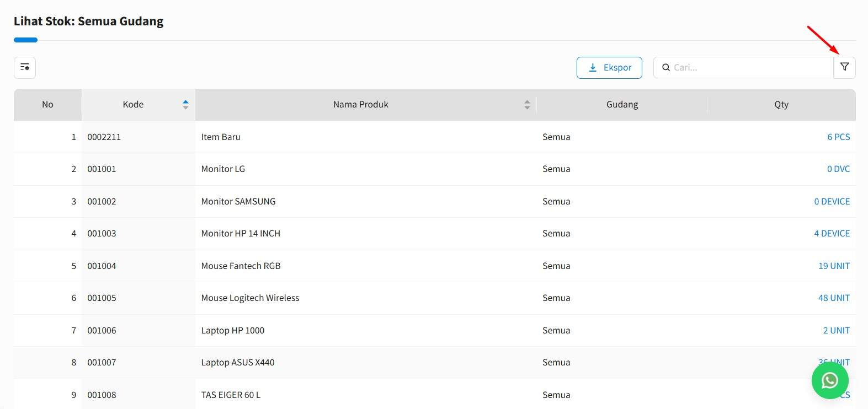Click the Mouse Fantech RGB product name
This screenshot has height=409, width=868.
click(x=241, y=266)
